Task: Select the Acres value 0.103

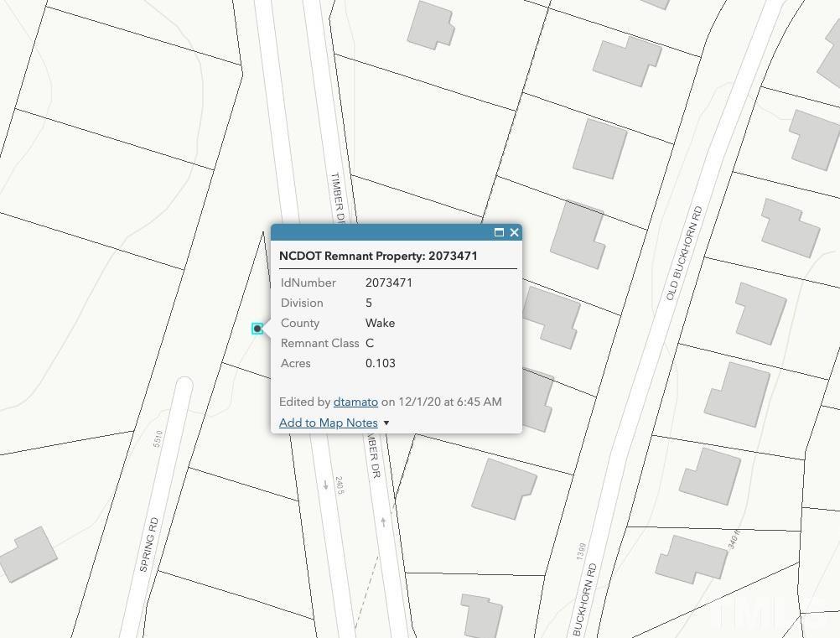Action: (381, 363)
